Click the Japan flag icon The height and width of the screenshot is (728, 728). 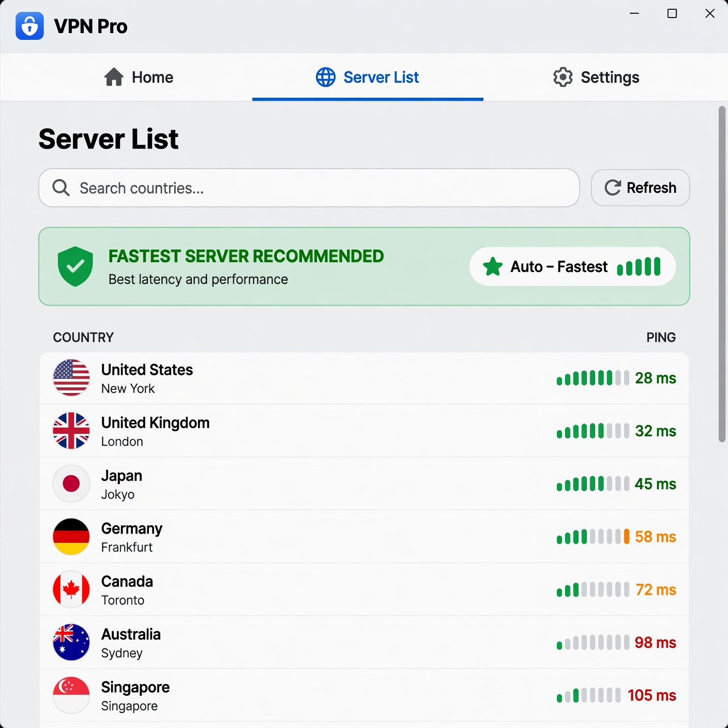pos(71,484)
